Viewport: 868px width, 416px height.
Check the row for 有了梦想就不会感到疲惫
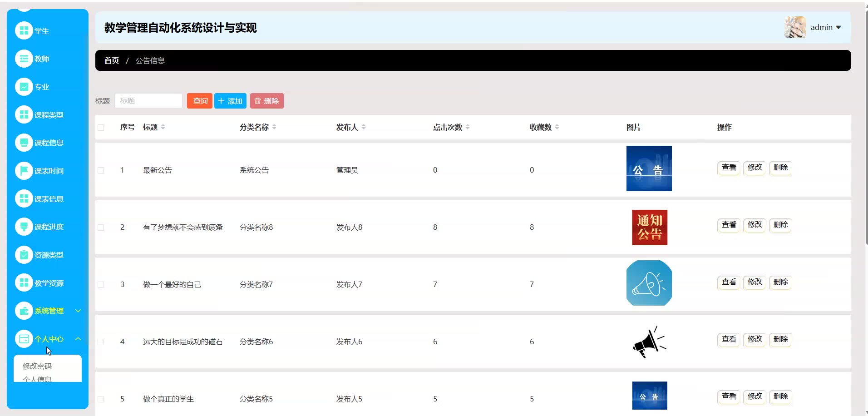[x=101, y=228]
